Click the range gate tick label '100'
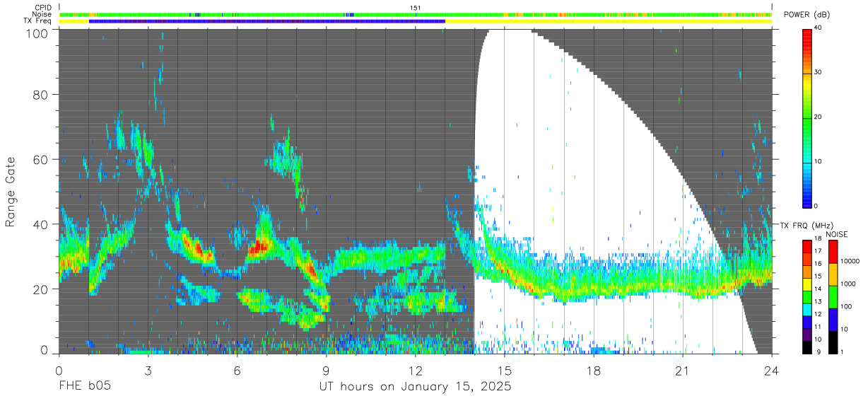Viewport: 868px width, 401px height. [37, 33]
